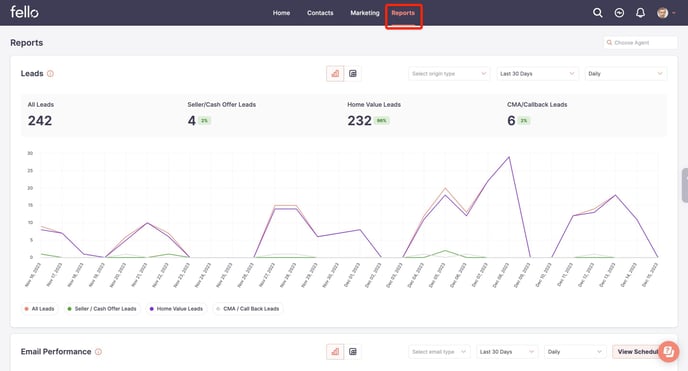Open the user avatar menu
The image size is (688, 371).
pos(662,13)
